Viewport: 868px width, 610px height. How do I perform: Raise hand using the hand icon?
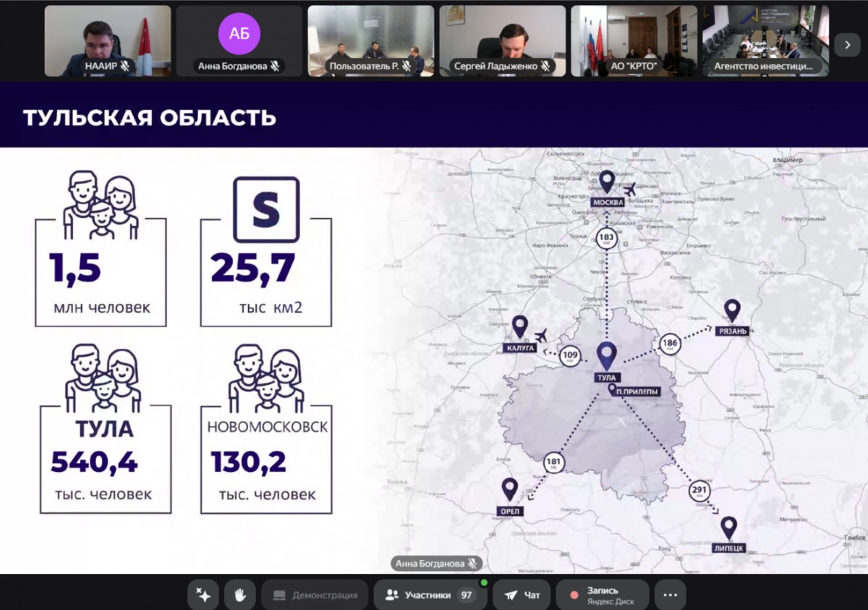239,595
